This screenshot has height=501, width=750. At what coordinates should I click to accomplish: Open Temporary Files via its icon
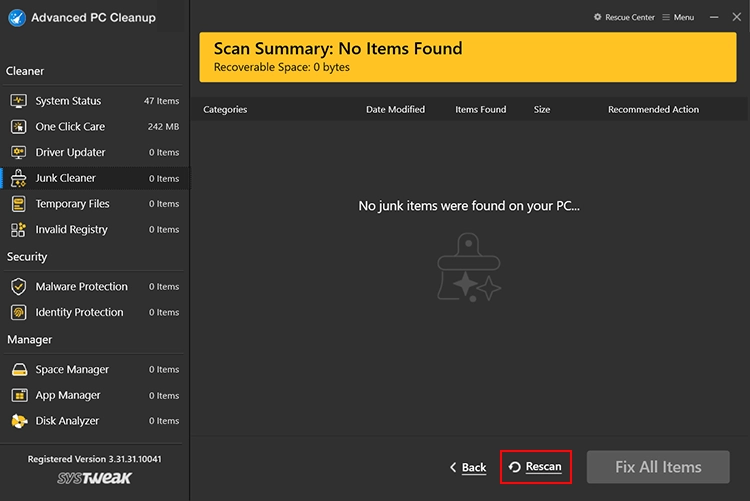(18, 204)
